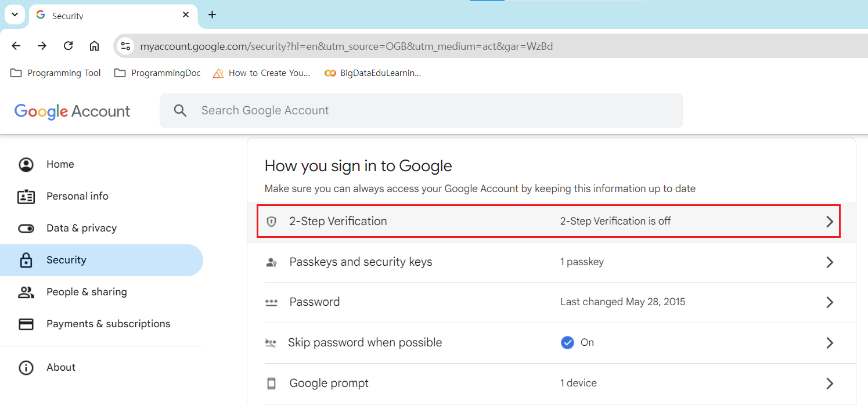
Task: Open the BigDataEduLearning bookmark
Action: click(x=373, y=73)
